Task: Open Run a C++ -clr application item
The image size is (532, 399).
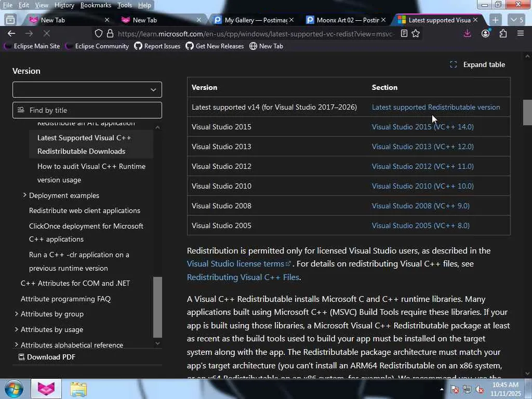Action: (79, 261)
